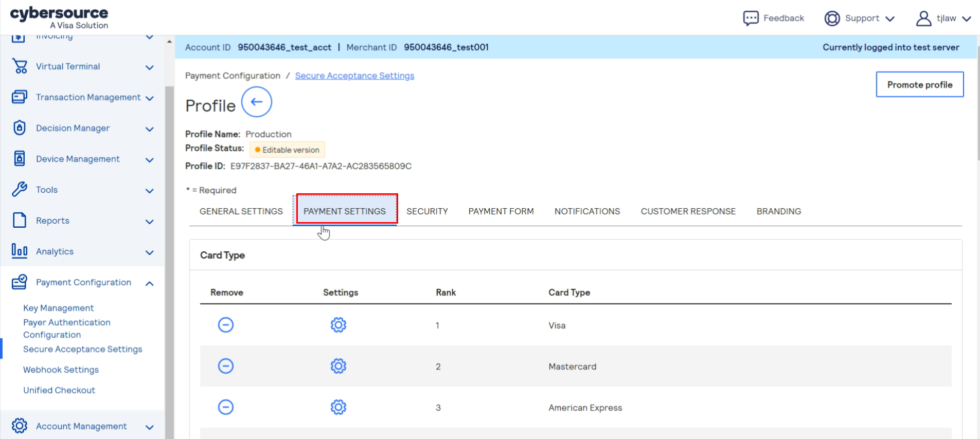
Task: Collapse the Payment Configuration section
Action: click(x=149, y=283)
